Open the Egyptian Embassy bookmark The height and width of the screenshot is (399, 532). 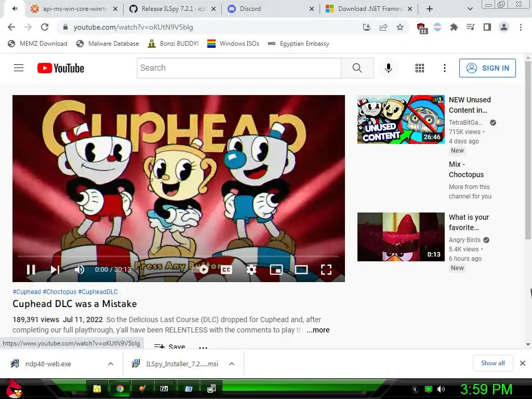coord(298,44)
